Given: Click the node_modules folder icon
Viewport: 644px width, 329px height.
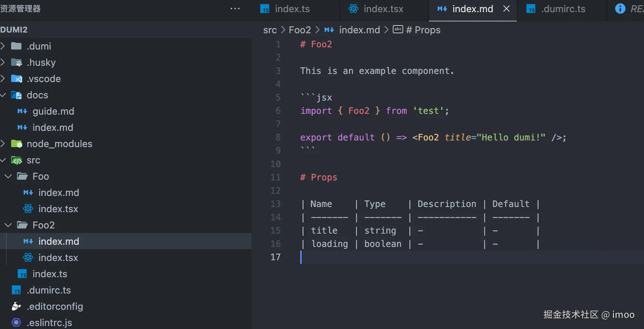Looking at the screenshot, I should pos(16,143).
